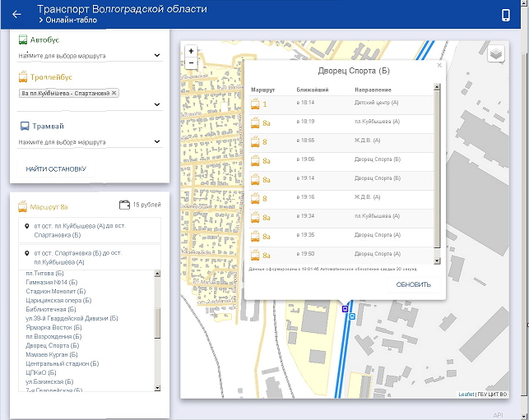The image size is (529, 420).
Task: Open the Leaflet attribution link
Action: [466, 395]
